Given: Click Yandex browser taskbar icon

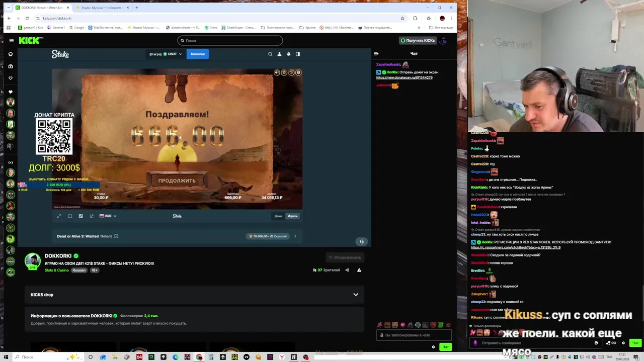Looking at the screenshot, I should [x=282, y=357].
